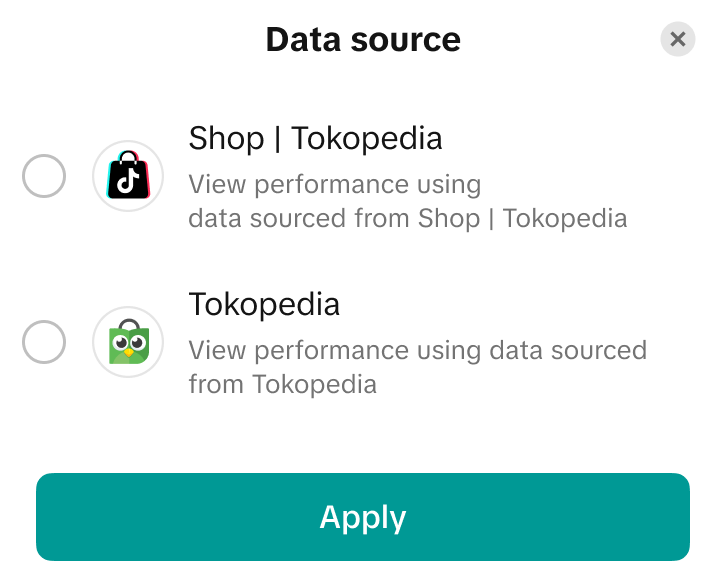Select the Shop | Tokopedia radio button
Screen dimensions: 719x569
tap(44, 177)
